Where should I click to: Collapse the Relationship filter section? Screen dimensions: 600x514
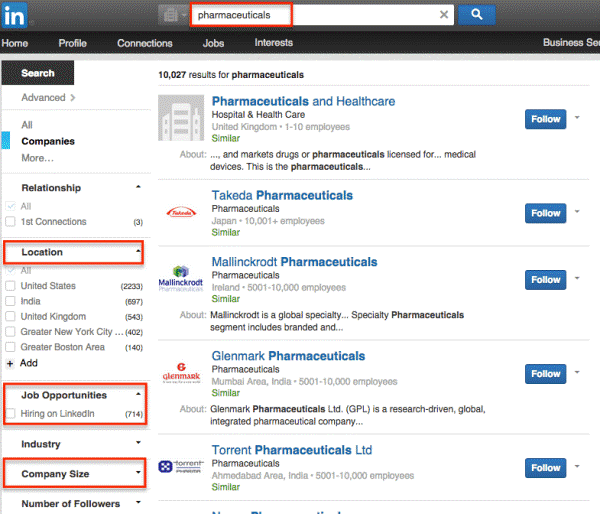(138, 187)
